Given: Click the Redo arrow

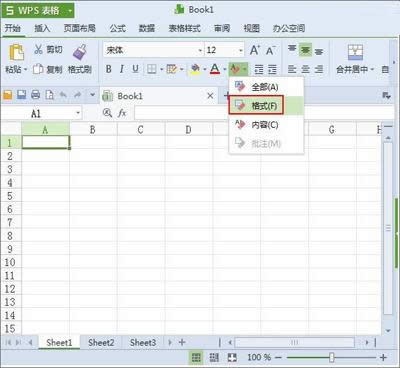Looking at the screenshot, I should (77, 95).
